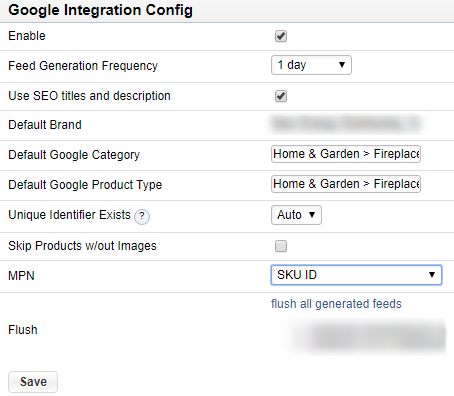Open the Feed Generation Frequency dropdown

point(311,65)
